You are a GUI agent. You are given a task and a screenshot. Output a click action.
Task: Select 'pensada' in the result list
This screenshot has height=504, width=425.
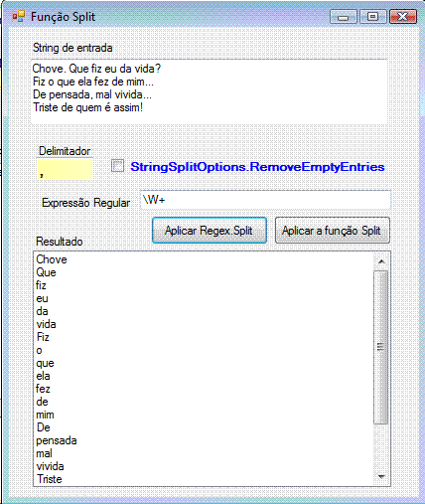click(57, 440)
